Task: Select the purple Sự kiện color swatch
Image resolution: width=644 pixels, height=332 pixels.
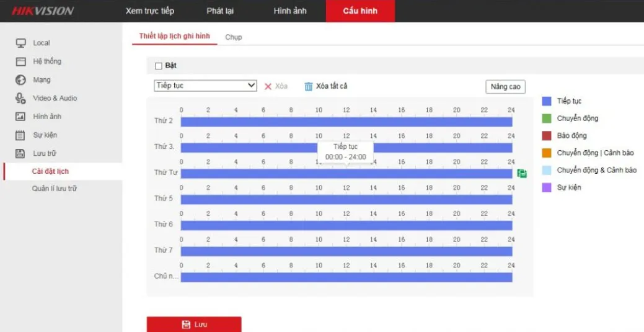Action: coord(547,187)
